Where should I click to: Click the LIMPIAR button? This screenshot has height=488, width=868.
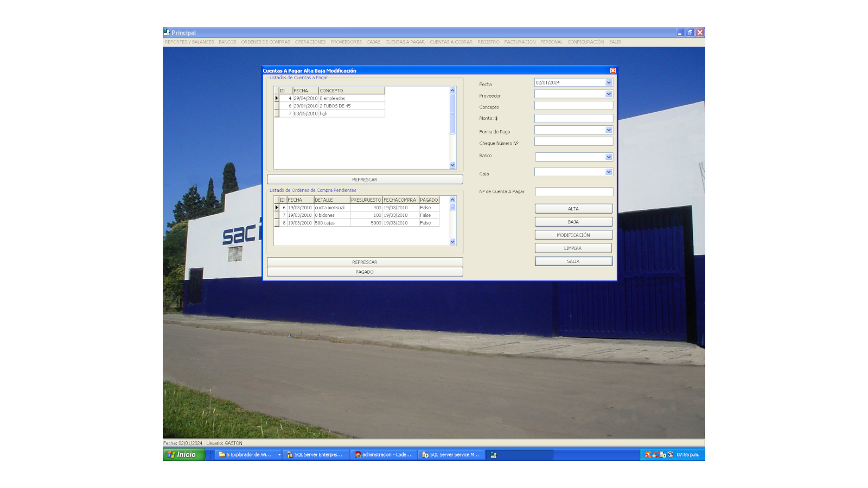[x=573, y=248]
